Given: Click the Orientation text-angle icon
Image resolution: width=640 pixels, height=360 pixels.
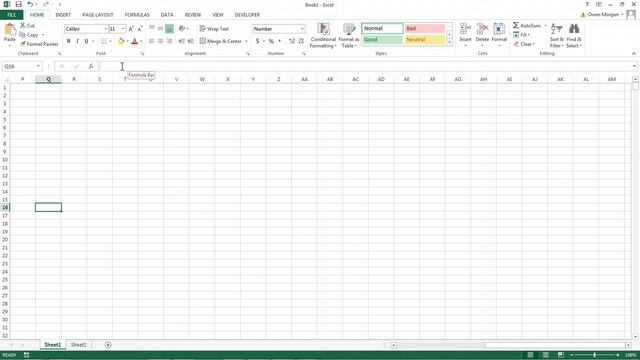Looking at the screenshot, I should [x=182, y=29].
